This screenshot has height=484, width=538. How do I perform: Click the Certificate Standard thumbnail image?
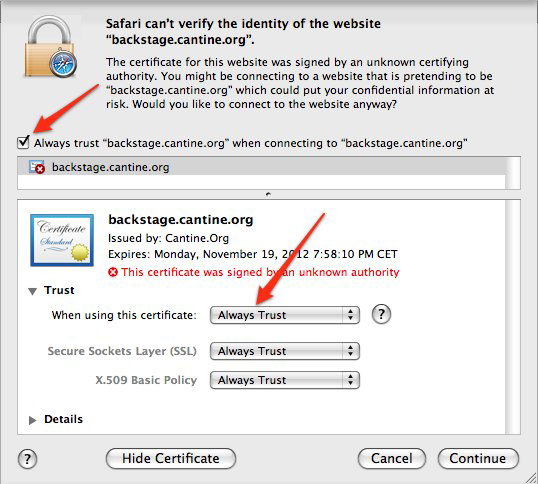[62, 240]
